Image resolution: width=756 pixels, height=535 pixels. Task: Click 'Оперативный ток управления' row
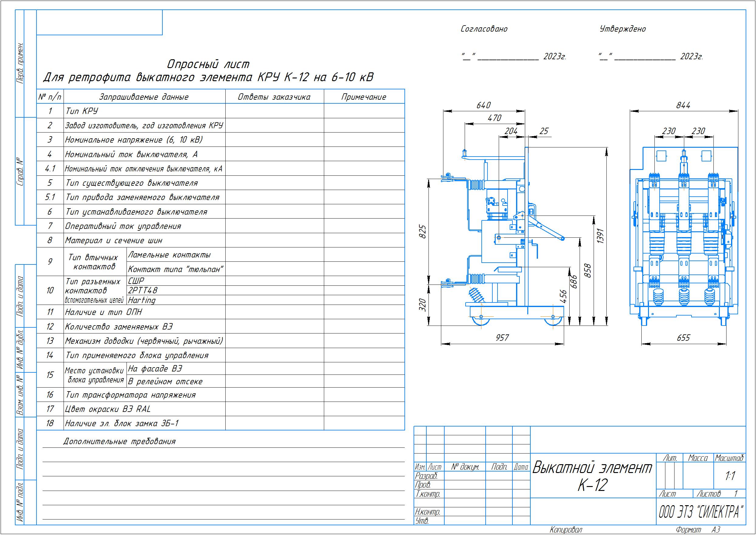pos(220,226)
